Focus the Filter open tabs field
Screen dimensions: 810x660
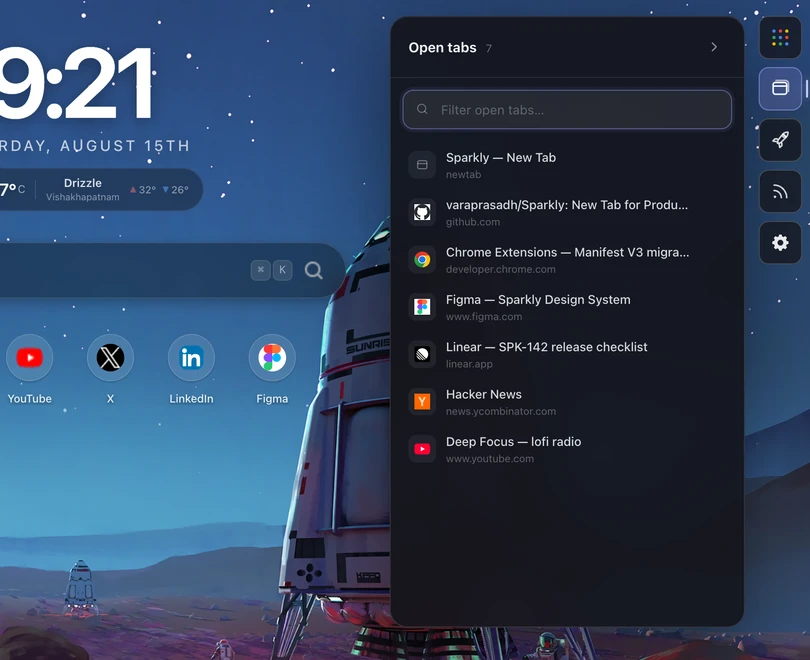click(567, 109)
